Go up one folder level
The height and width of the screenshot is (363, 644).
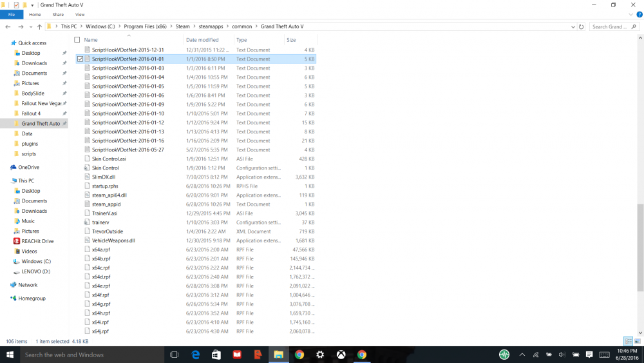(39, 26)
